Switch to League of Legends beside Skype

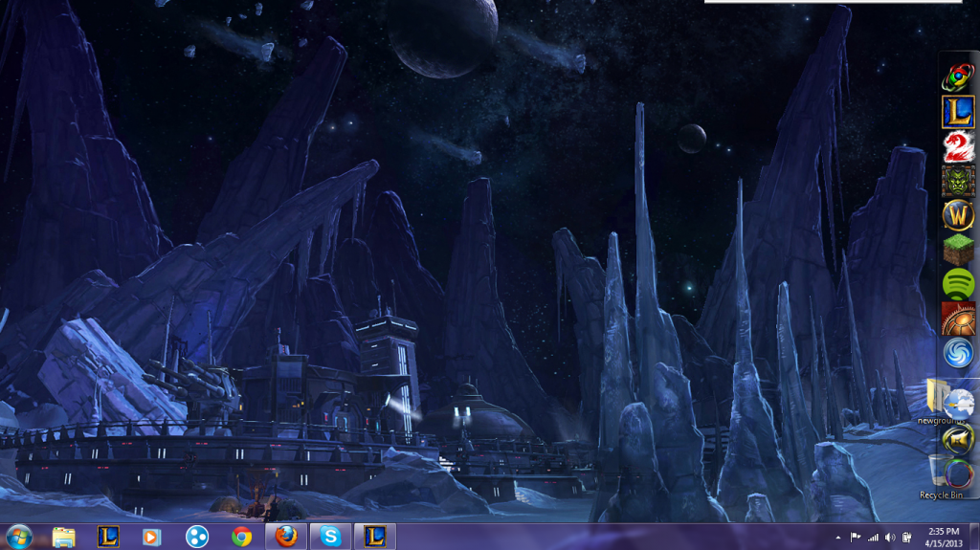click(375, 537)
